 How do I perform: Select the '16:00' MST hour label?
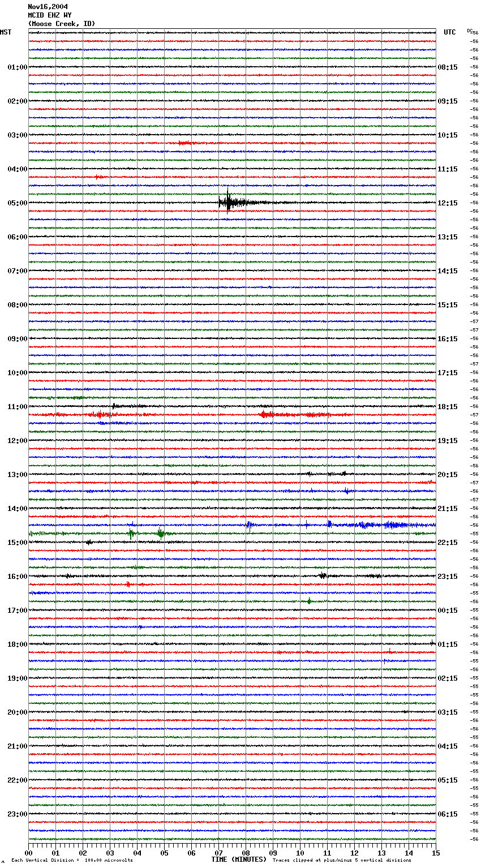(x=18, y=577)
